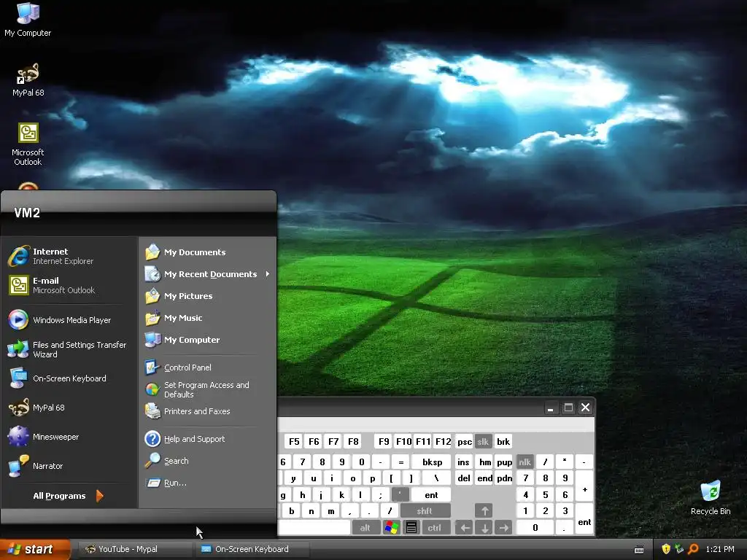Click the left arrow key on On-Screen Keyboard
Image resolution: width=747 pixels, height=560 pixels.
tap(465, 528)
